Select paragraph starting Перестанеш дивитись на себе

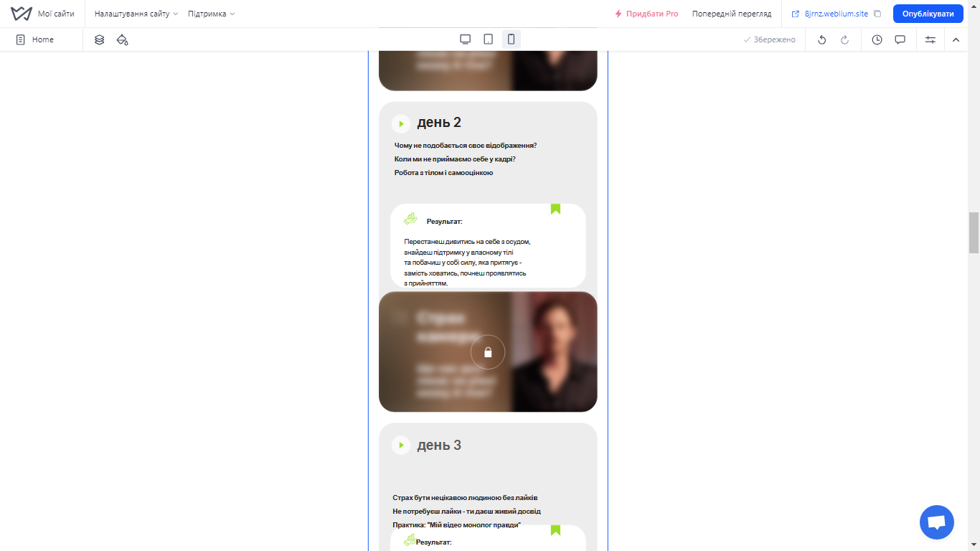click(x=467, y=263)
